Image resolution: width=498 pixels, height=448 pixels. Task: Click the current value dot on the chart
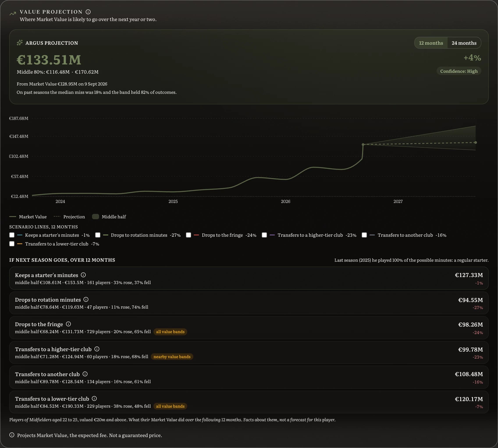[x=363, y=144]
